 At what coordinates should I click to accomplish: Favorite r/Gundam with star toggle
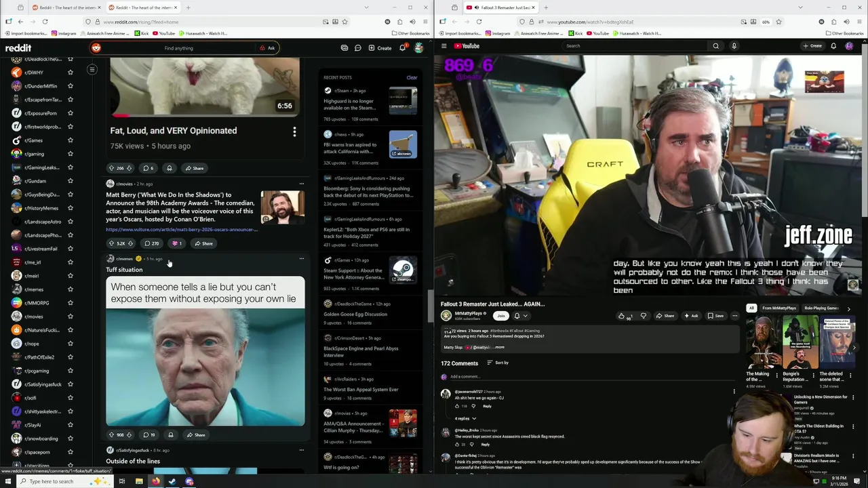click(70, 181)
